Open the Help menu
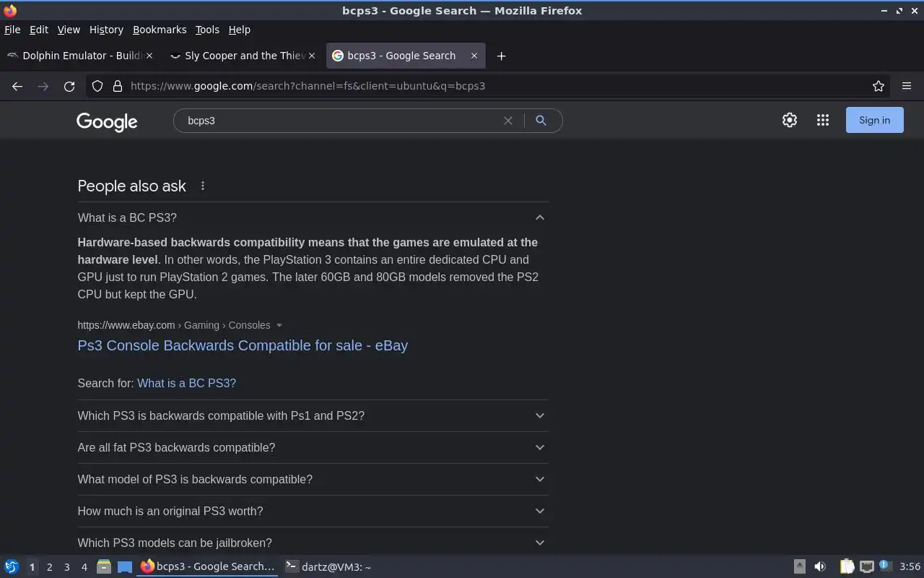Image resolution: width=924 pixels, height=578 pixels. [239, 30]
